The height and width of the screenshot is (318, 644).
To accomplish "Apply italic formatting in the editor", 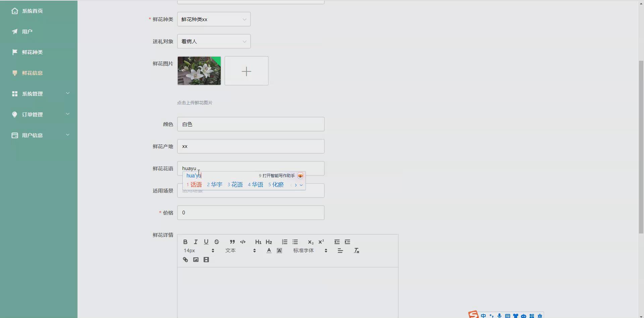I will (x=196, y=242).
